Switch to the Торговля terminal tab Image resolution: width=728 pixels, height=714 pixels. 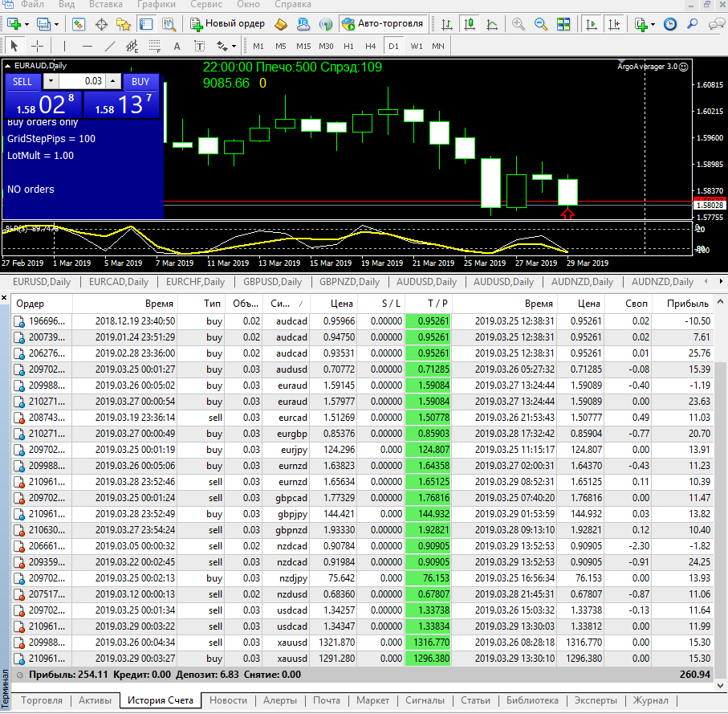(42, 700)
